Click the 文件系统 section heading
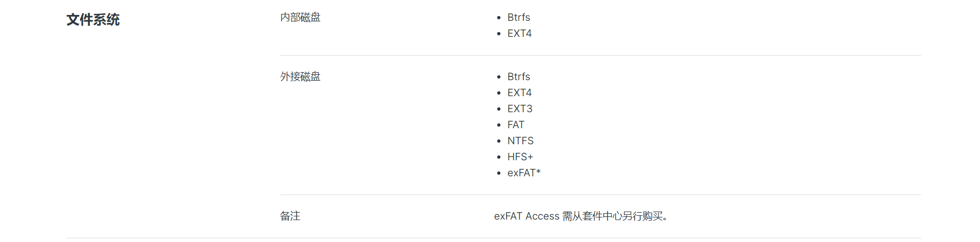This screenshot has width=980, height=242. (92, 20)
